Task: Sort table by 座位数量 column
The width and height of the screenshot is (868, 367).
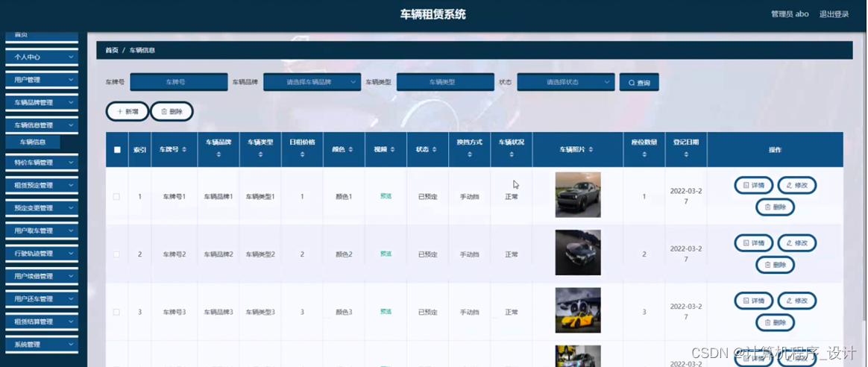Action: tap(644, 155)
